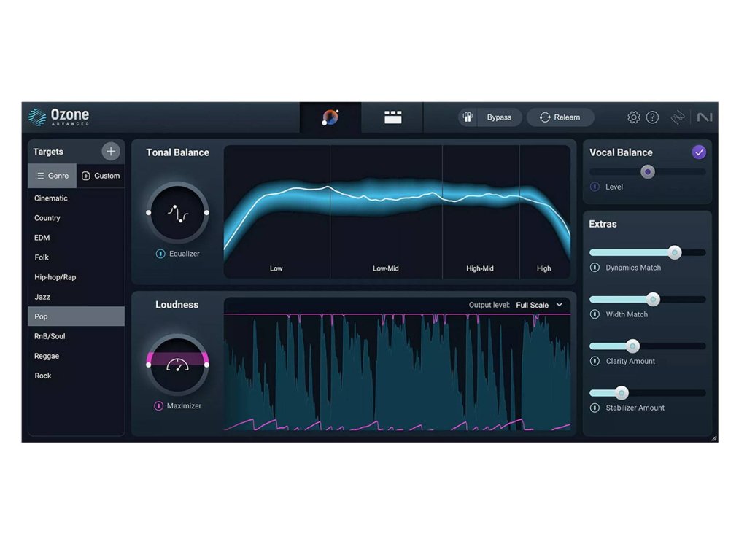Click the Vocal Balance Level slider handle
This screenshot has height=560, width=747.
(x=648, y=171)
